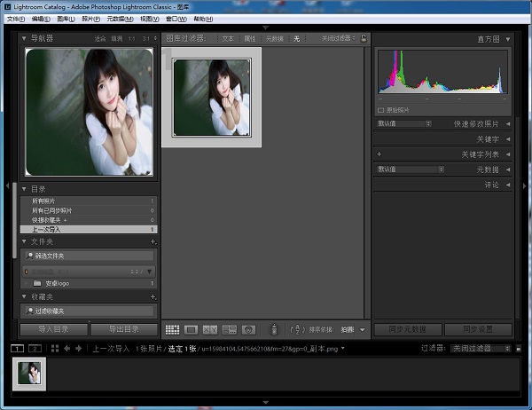Click the 导出目录 button

(123, 329)
